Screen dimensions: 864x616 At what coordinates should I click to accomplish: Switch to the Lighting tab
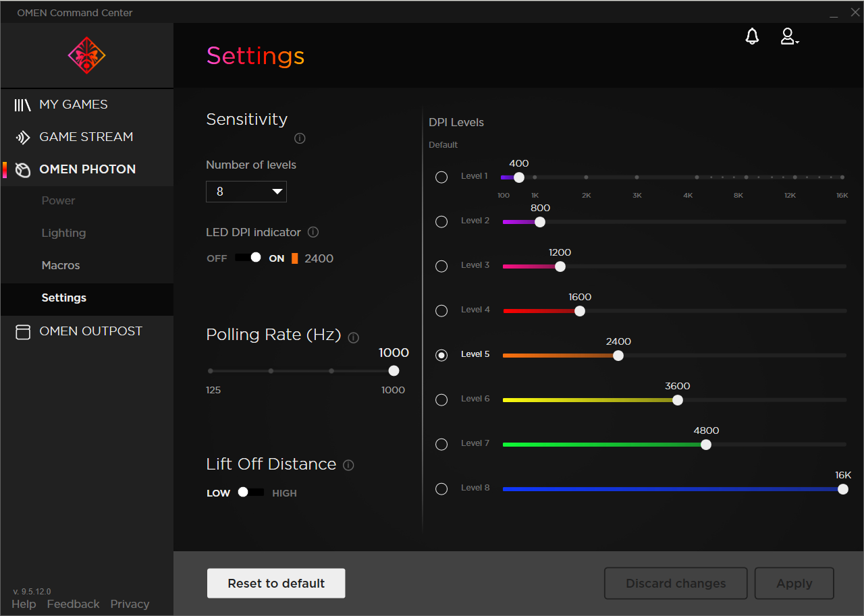point(63,233)
